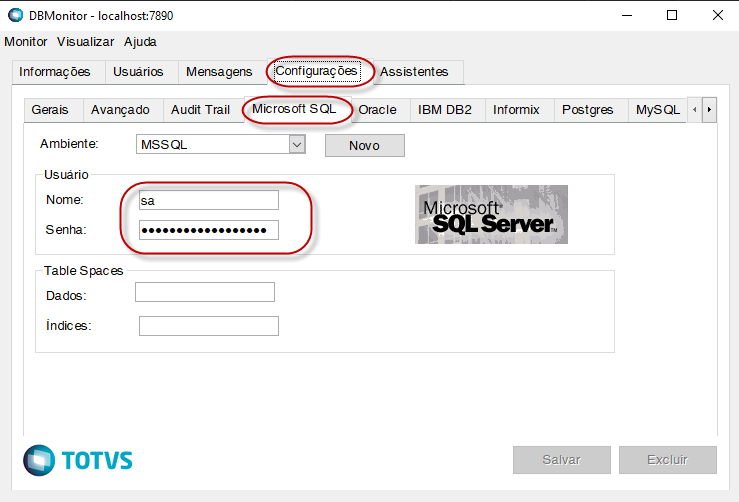
Task: Click the DBMonitor title bar app icon
Action: point(16,15)
